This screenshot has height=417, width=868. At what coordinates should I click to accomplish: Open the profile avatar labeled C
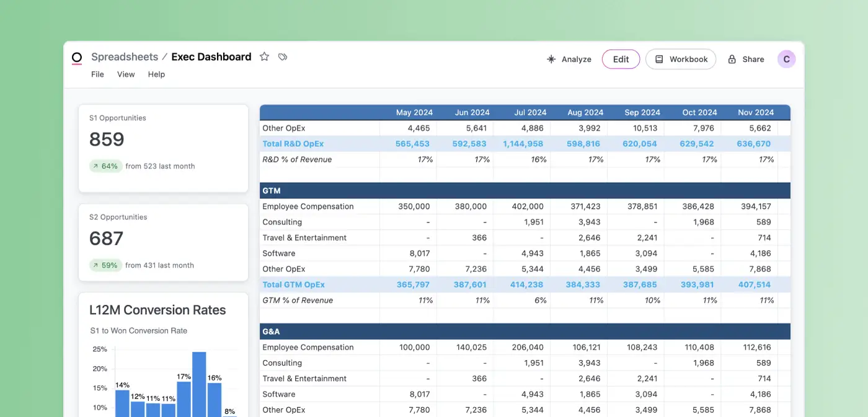(x=786, y=59)
